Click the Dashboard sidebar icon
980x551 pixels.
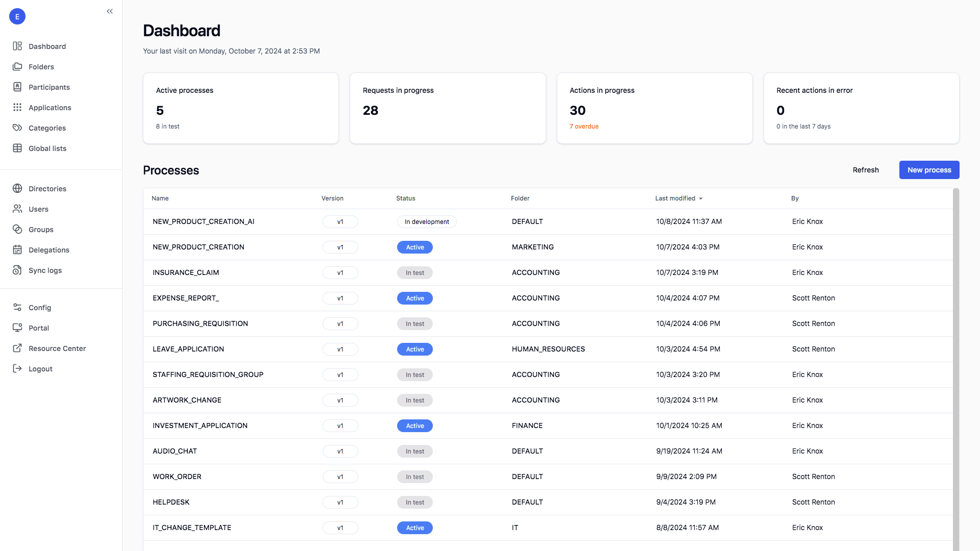[x=17, y=46]
